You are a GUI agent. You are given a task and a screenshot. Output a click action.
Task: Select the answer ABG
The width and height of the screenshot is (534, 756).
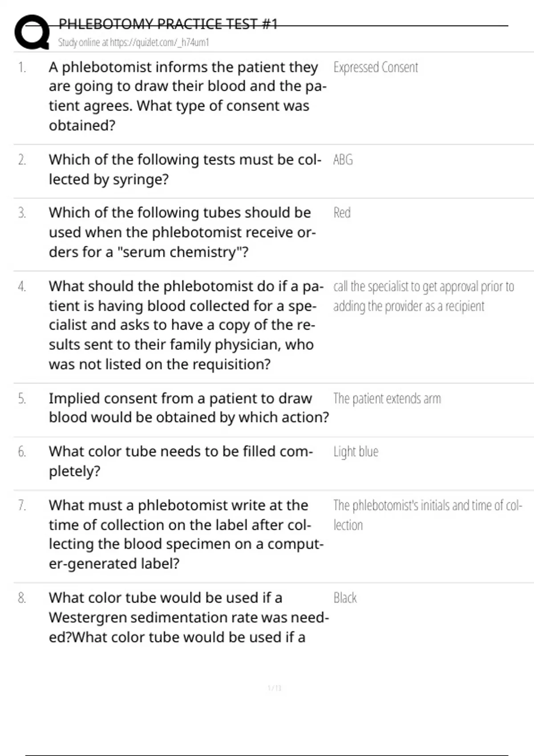[343, 160]
